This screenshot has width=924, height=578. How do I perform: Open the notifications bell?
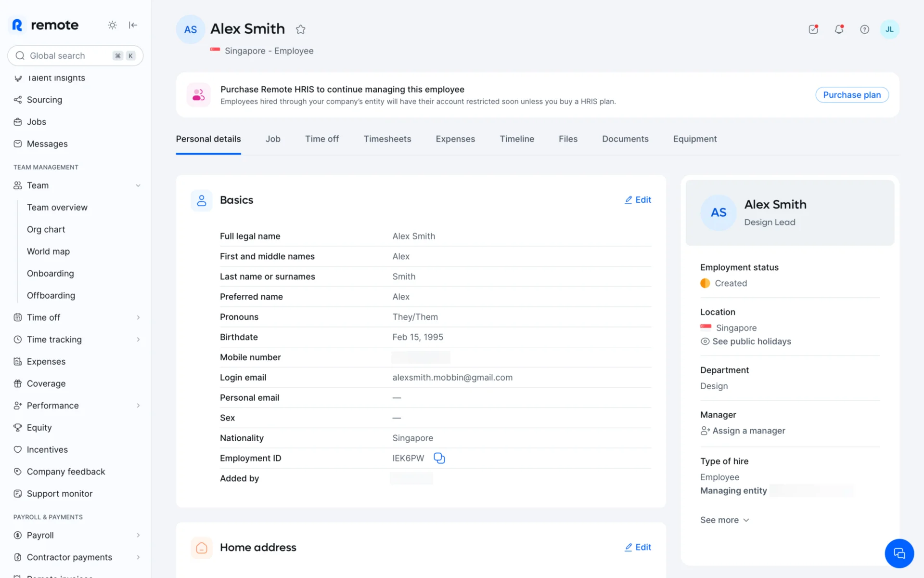(839, 29)
